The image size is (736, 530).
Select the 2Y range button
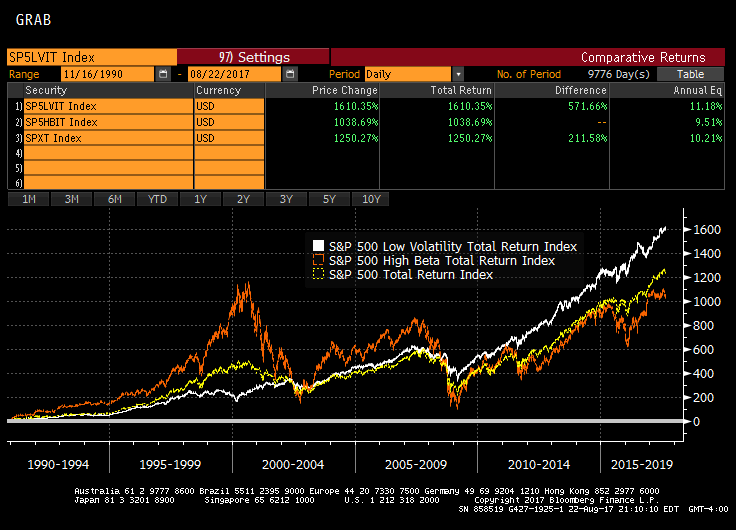click(243, 199)
